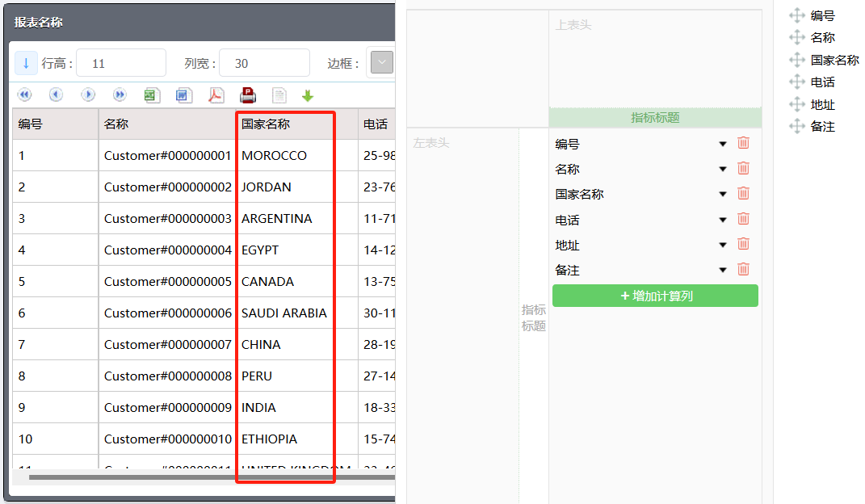Open the 边框 dropdown

381,63
